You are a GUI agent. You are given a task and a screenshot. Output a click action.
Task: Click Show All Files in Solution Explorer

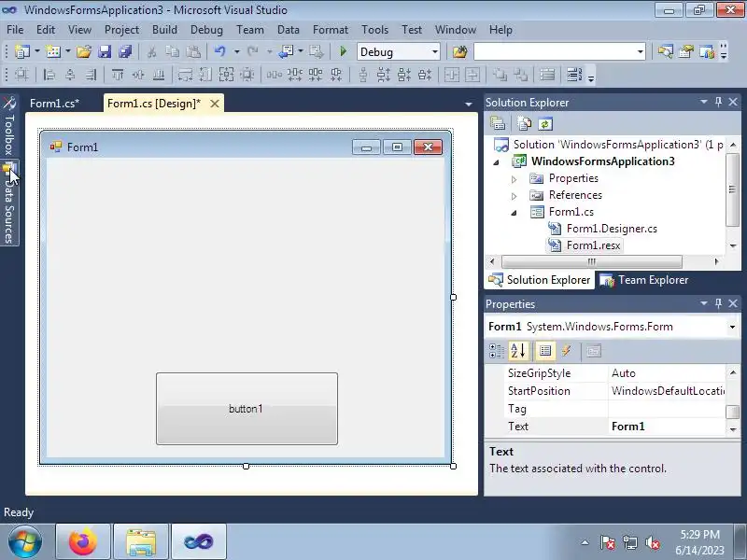(524, 124)
